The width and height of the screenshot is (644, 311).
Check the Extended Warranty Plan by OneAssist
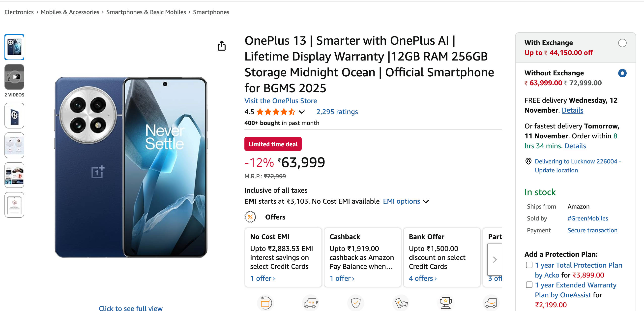tap(529, 284)
